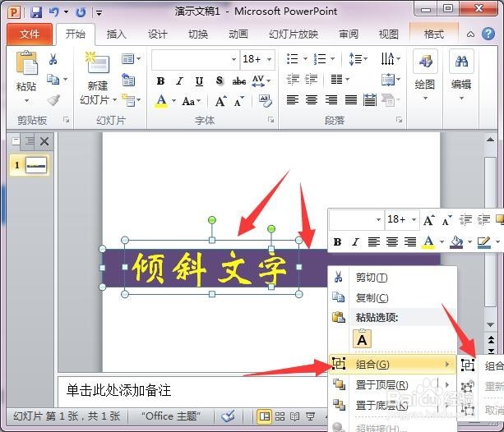Align text right in the ribbon
Image resolution: width=504 pixels, height=432 pixels.
tap(331, 100)
